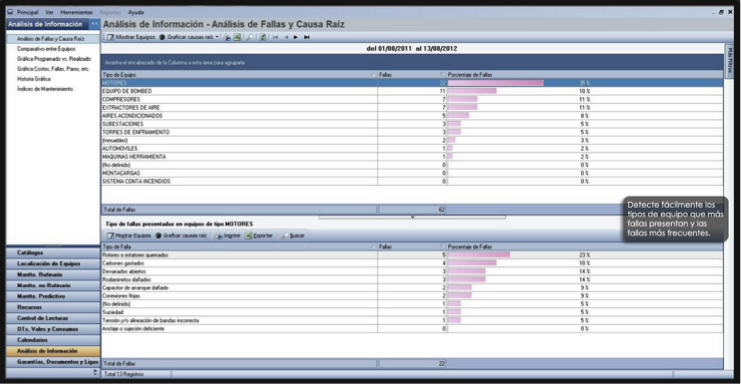Open Graficar causas raíz dropdown arrow
The image size is (741, 384).
pyautogui.click(x=217, y=37)
